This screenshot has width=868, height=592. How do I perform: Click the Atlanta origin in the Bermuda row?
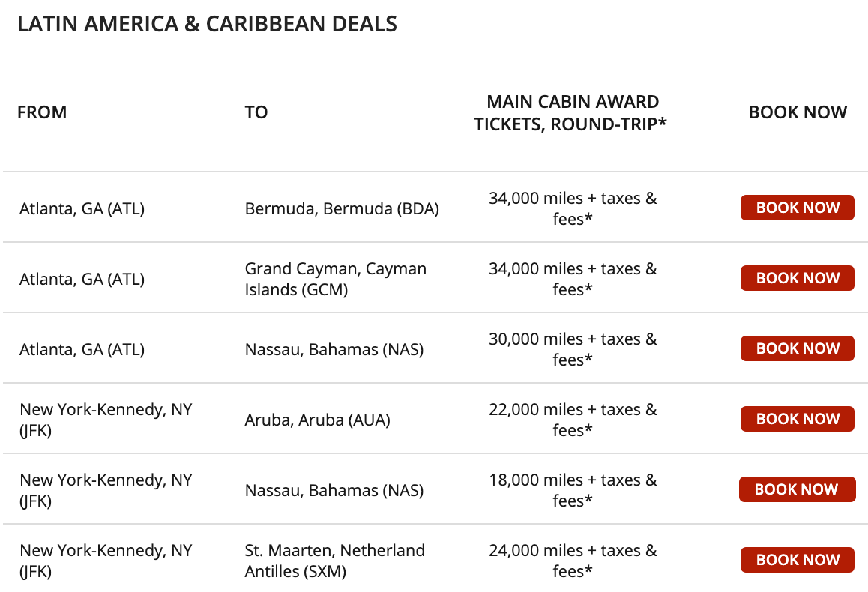click(82, 208)
